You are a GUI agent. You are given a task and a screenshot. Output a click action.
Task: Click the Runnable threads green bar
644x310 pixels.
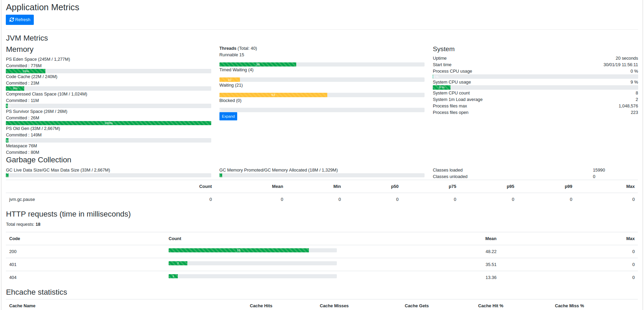(258, 64)
